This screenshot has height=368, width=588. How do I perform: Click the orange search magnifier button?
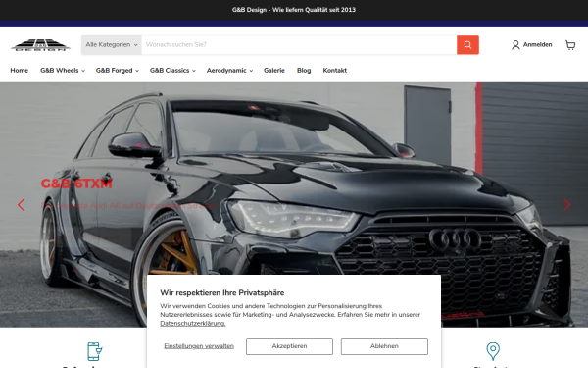pyautogui.click(x=467, y=45)
